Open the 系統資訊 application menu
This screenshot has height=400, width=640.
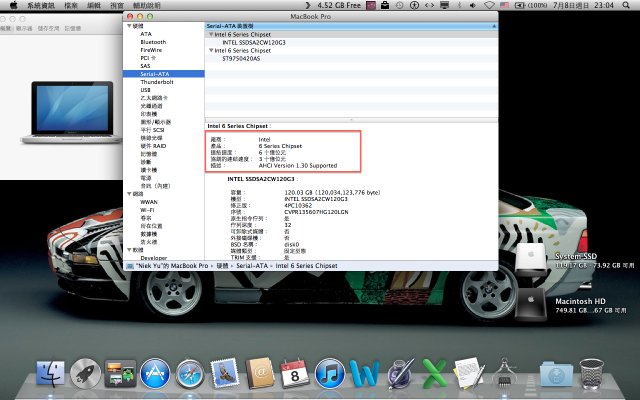tap(41, 5)
